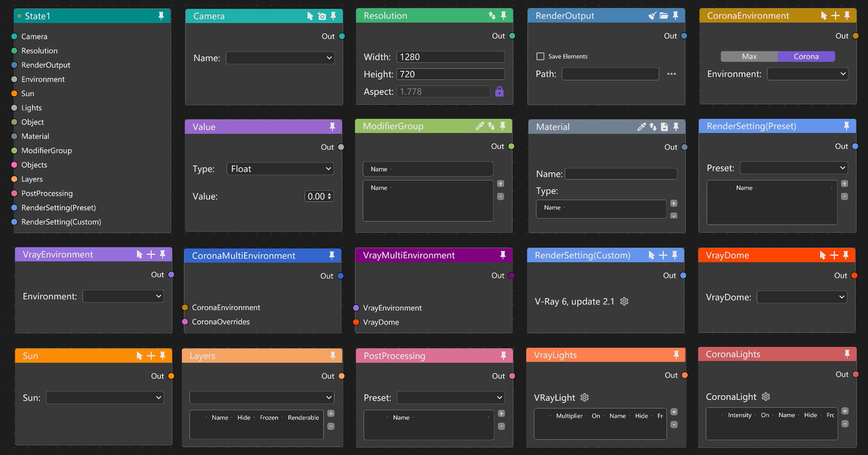The height and width of the screenshot is (455, 868).
Task: Open V-Ray 6 settings gear in RenderSetting(Custom)
Action: coord(624,302)
